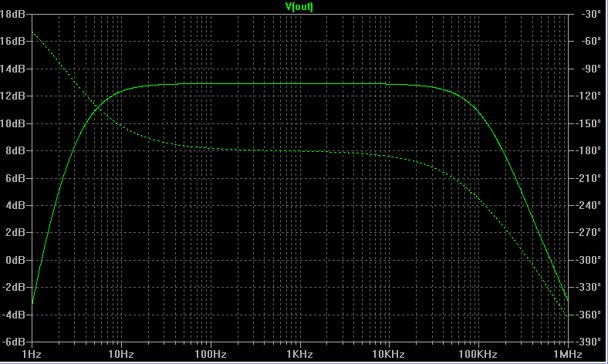The width and height of the screenshot is (608, 364).
Task: Click the 0dB magnitude axis label
Action: tap(15, 260)
